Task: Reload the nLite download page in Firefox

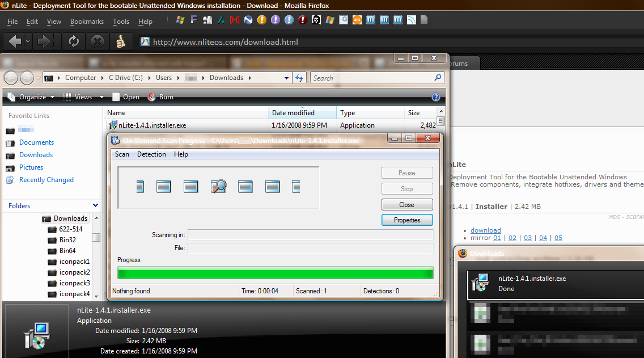Action: coord(74,41)
